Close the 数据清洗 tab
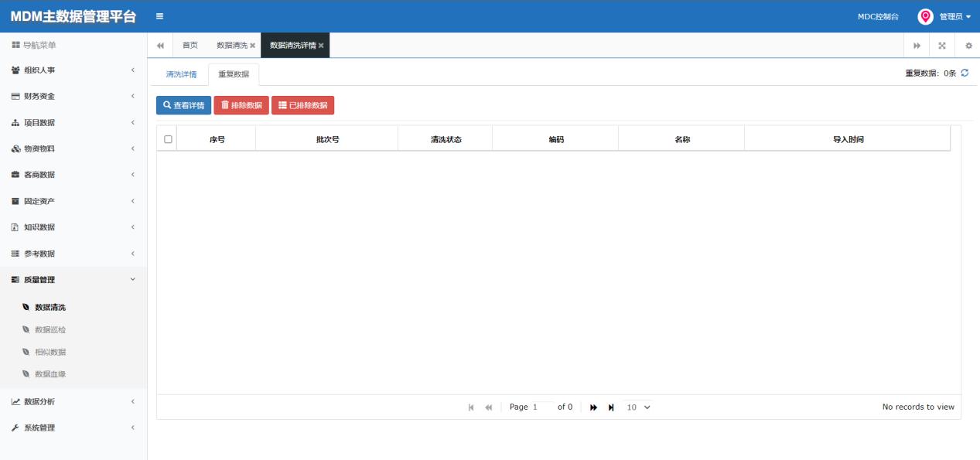This screenshot has height=460, width=980. pyautogui.click(x=253, y=46)
